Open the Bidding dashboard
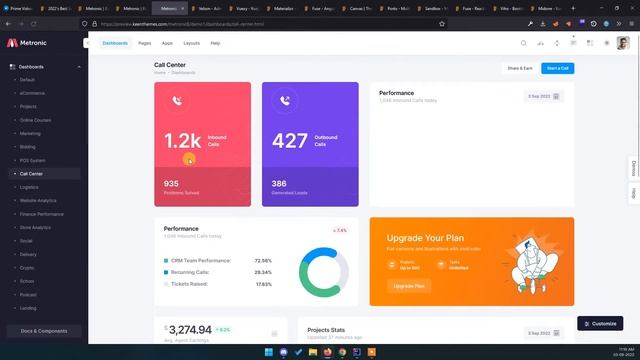 pos(28,147)
